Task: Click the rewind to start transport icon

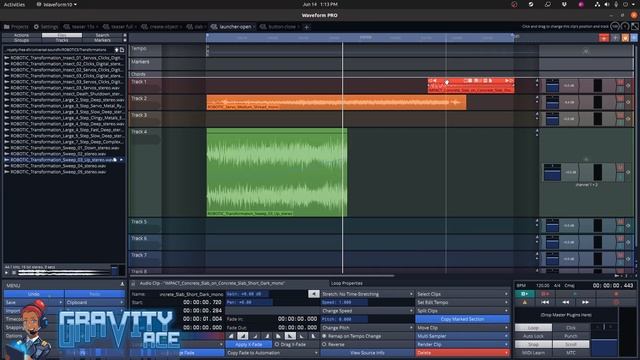Action: [x=545, y=302]
